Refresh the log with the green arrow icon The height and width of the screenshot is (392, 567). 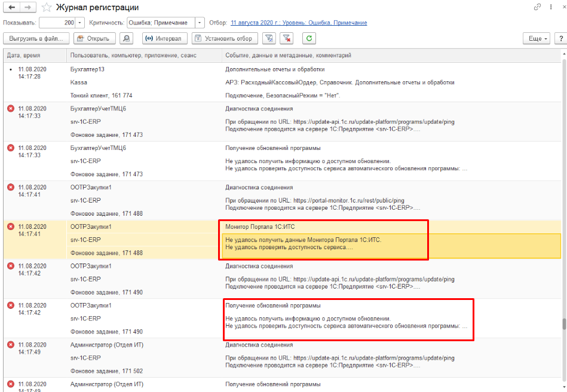coord(309,38)
